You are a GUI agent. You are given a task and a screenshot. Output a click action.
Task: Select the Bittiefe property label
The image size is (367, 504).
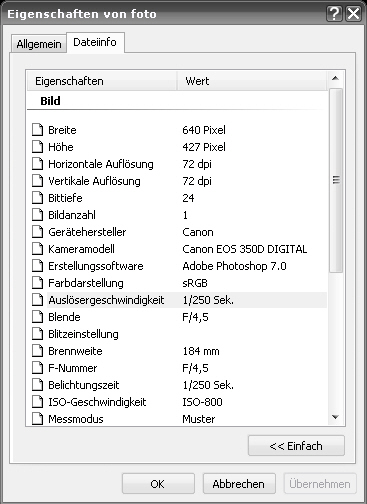pyautogui.click(x=65, y=198)
